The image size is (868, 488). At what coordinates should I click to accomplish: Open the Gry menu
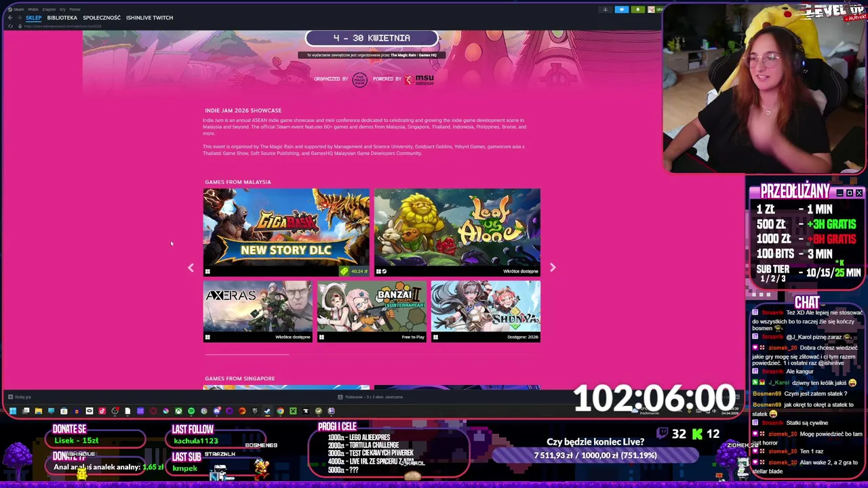point(62,9)
